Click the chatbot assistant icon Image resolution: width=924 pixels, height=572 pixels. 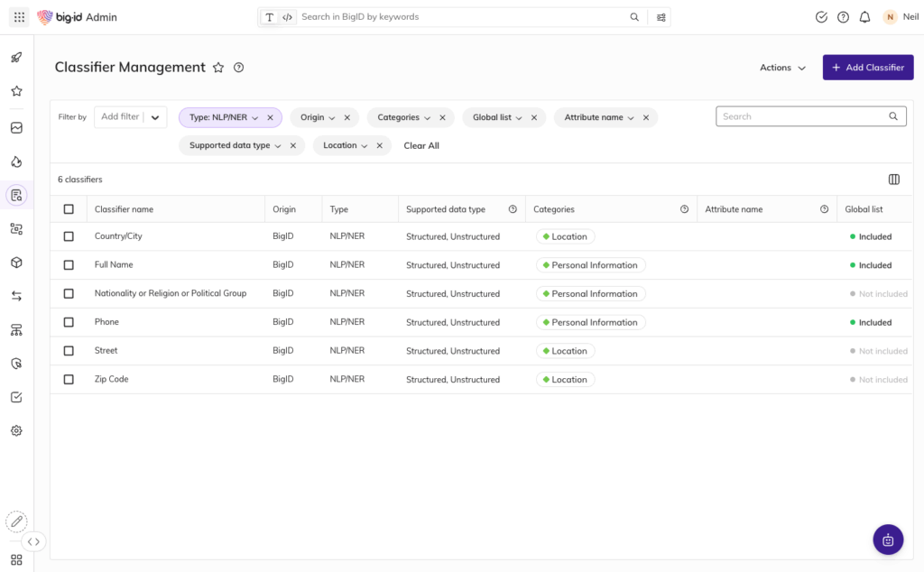[x=888, y=540]
